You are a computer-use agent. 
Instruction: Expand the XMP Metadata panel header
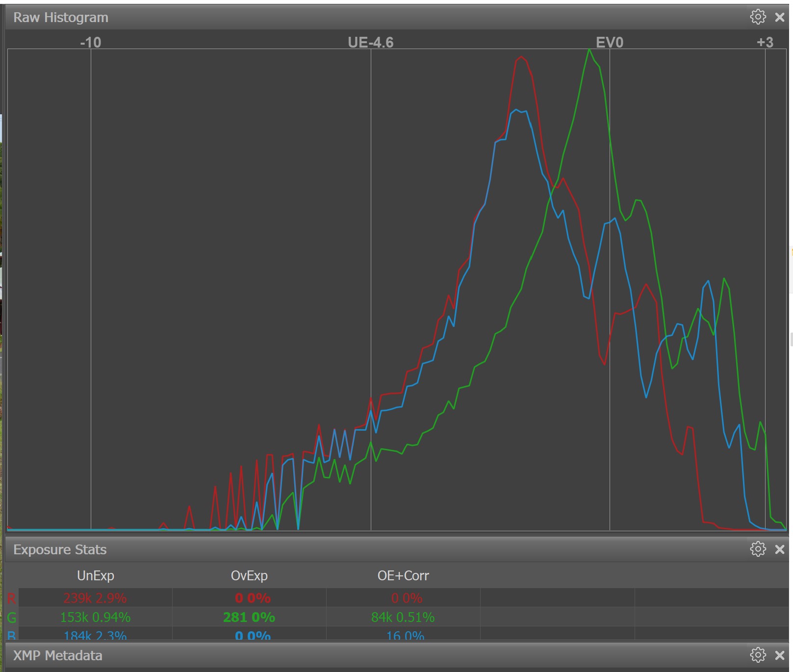click(58, 655)
